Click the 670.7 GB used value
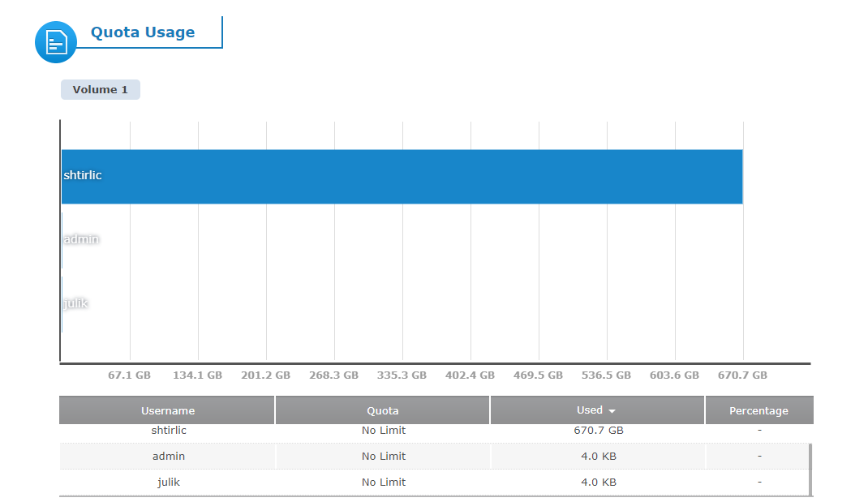The image size is (868, 502). pos(598,431)
